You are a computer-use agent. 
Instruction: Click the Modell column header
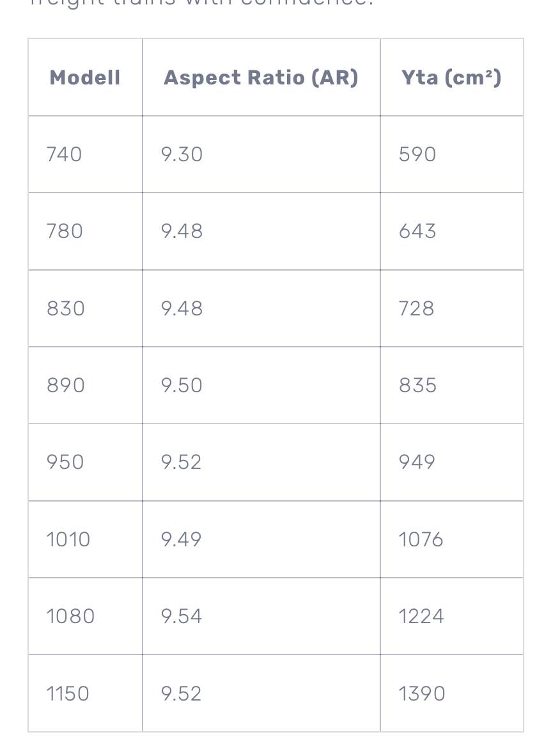pyautogui.click(x=85, y=77)
